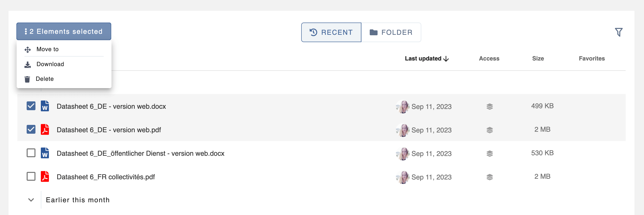Screen dimensions: 644x215
Task: Click the filter funnel icon
Action: pyautogui.click(x=618, y=32)
